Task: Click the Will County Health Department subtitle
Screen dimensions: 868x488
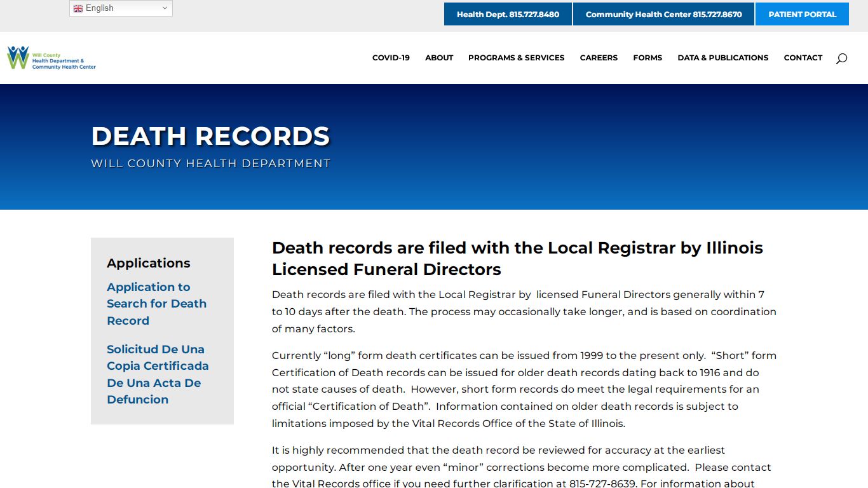Action: pos(210,163)
